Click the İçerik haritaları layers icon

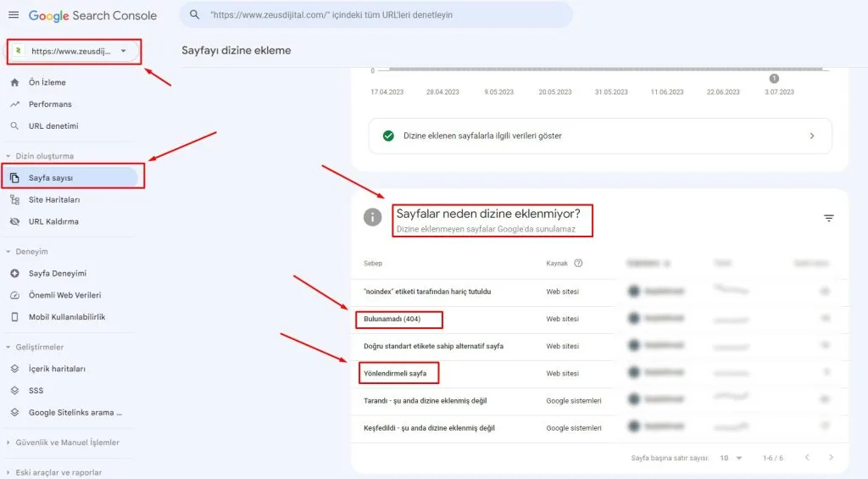[x=15, y=369]
